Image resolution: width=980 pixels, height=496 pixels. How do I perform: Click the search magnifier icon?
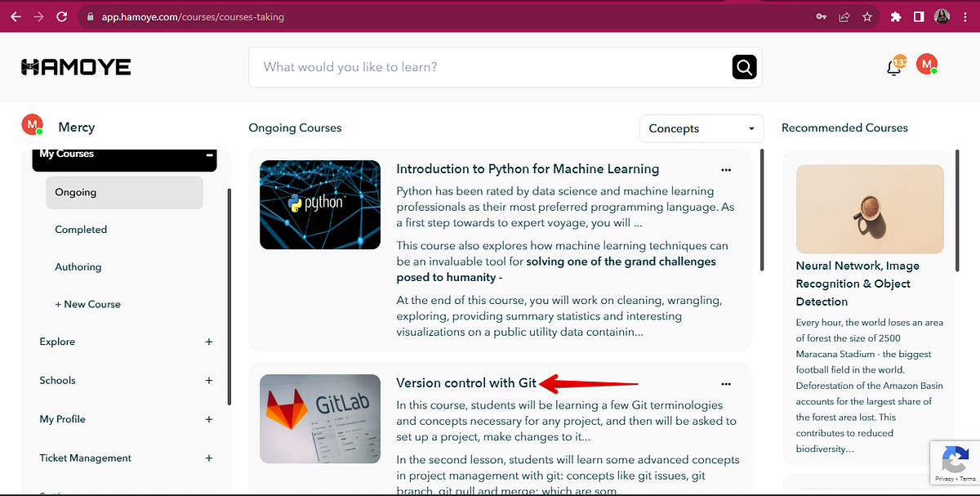pyautogui.click(x=742, y=67)
